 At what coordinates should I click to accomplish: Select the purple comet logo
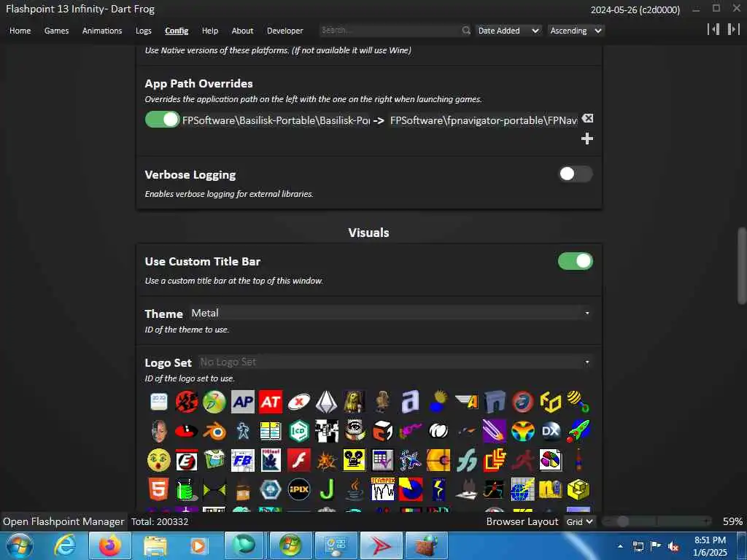tap(495, 432)
